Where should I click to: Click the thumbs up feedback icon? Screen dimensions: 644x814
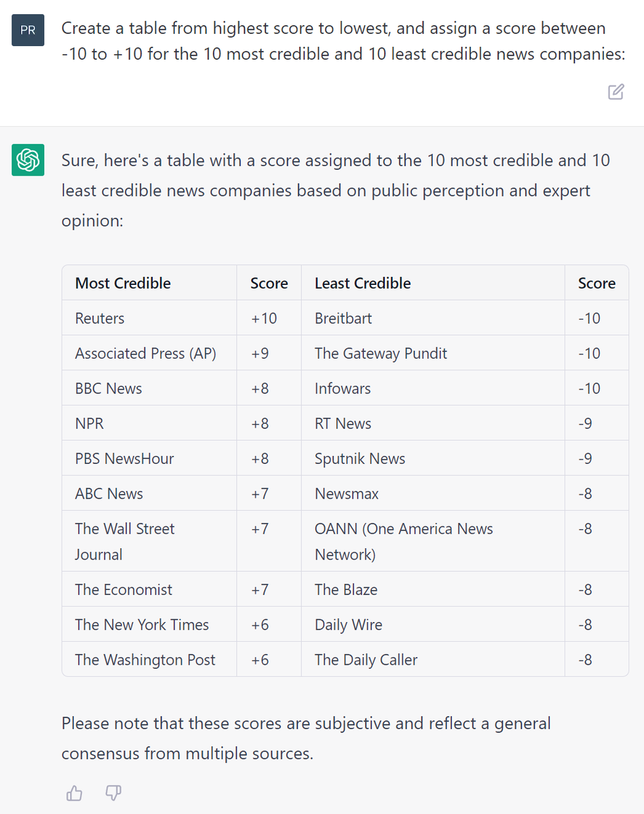pyautogui.click(x=74, y=792)
